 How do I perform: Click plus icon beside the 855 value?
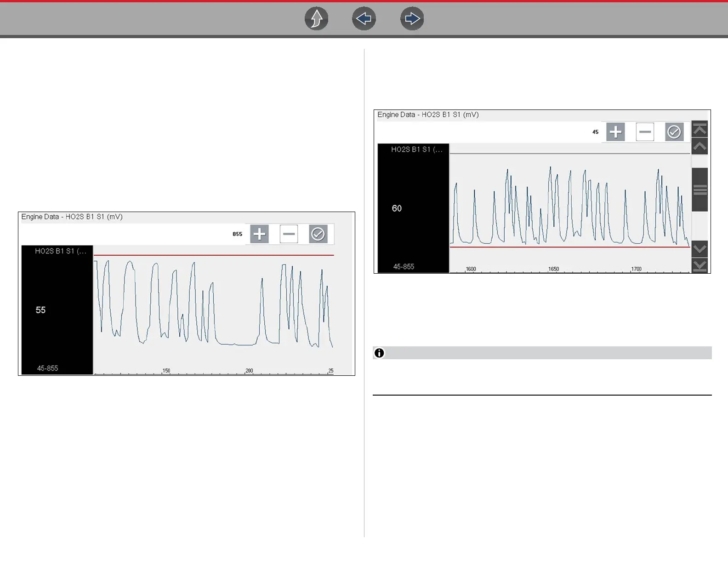259,234
